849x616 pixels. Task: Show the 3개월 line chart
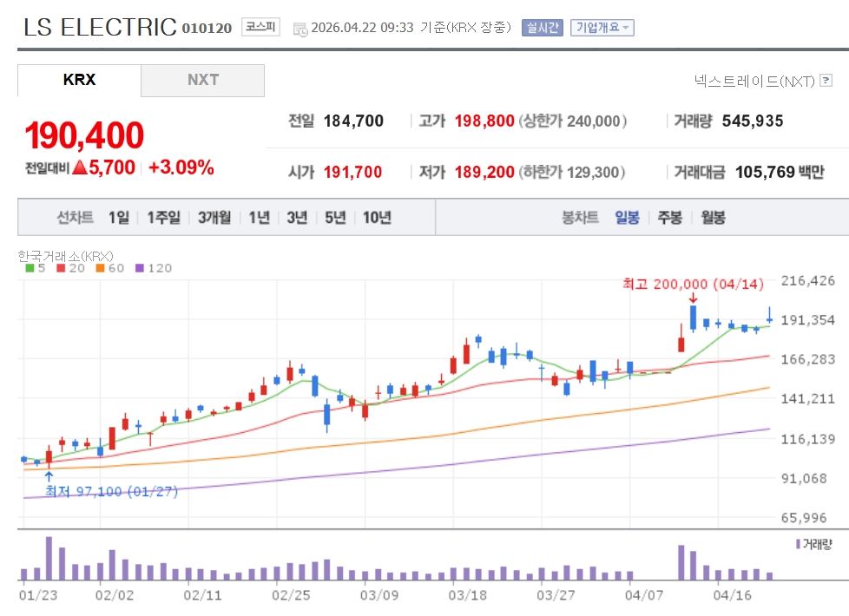(x=214, y=218)
